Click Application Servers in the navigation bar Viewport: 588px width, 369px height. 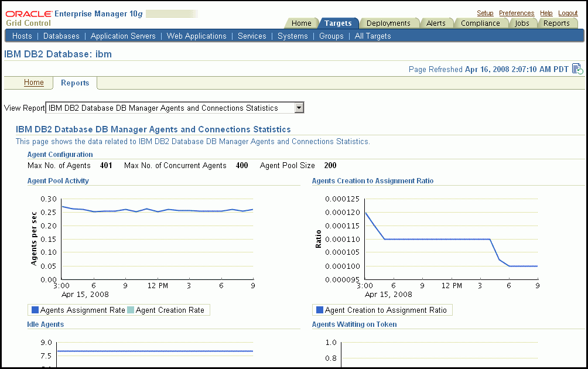coord(122,36)
